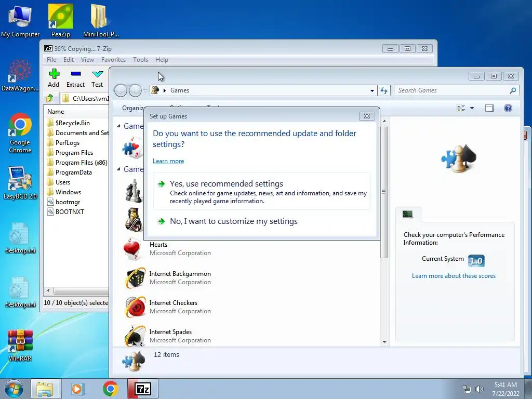Open the Favorites menu in 7-Zip

113,60
